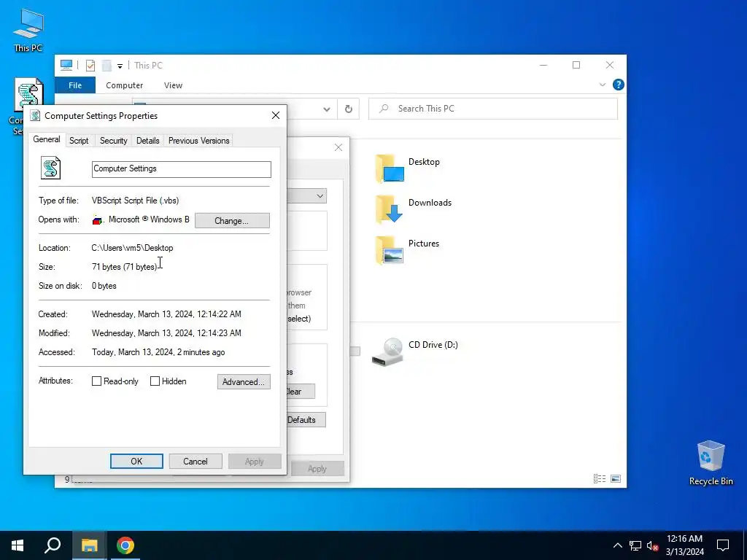Click muted volume tray icon
This screenshot has height=560, width=747.
[652, 545]
